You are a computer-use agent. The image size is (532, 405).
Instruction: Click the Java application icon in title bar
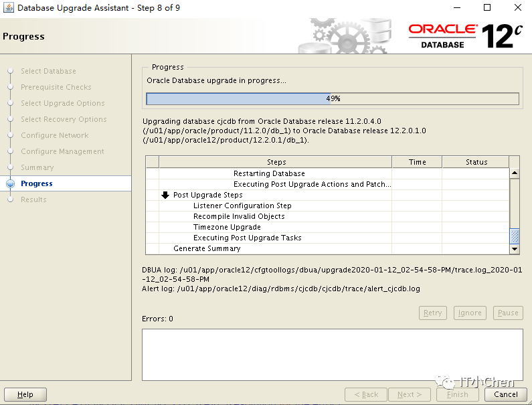[x=8, y=7]
